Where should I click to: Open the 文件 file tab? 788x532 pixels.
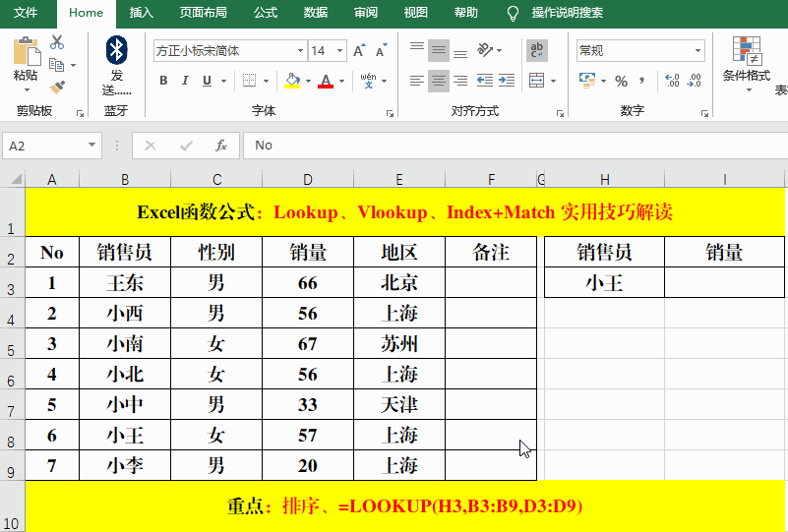click(26, 13)
